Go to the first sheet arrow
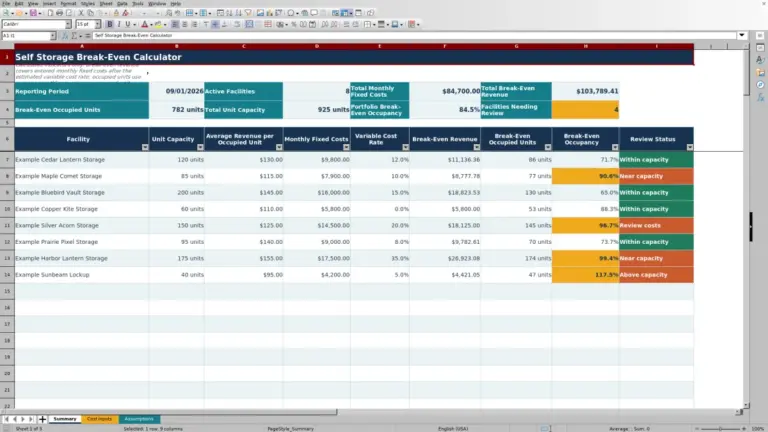The height and width of the screenshot is (432, 768). [x=6, y=419]
